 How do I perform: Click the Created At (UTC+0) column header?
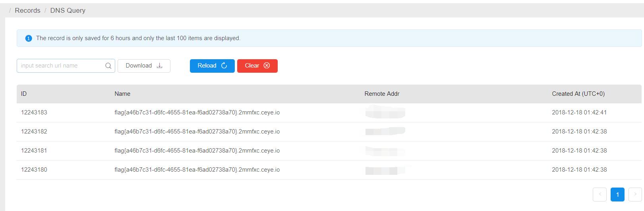click(x=578, y=94)
